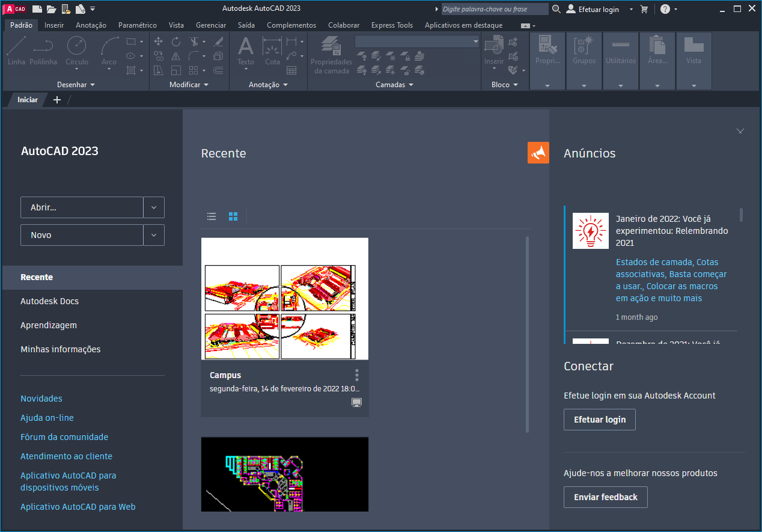Click the Inserir block tool
This screenshot has height=532, width=762.
point(494,50)
